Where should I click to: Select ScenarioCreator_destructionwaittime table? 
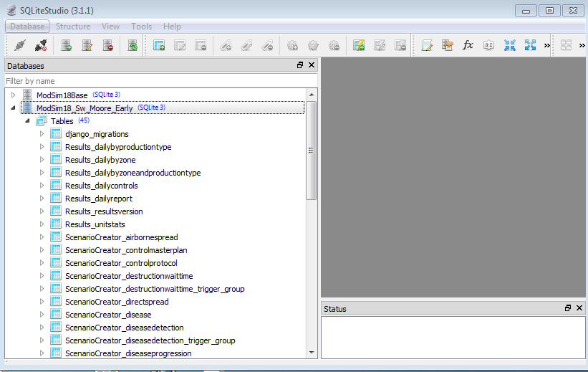coord(129,276)
